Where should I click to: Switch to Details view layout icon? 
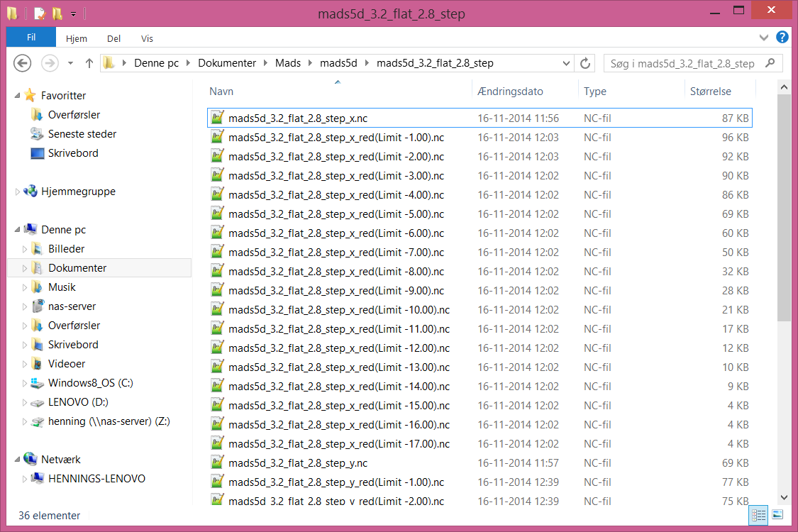(758, 515)
